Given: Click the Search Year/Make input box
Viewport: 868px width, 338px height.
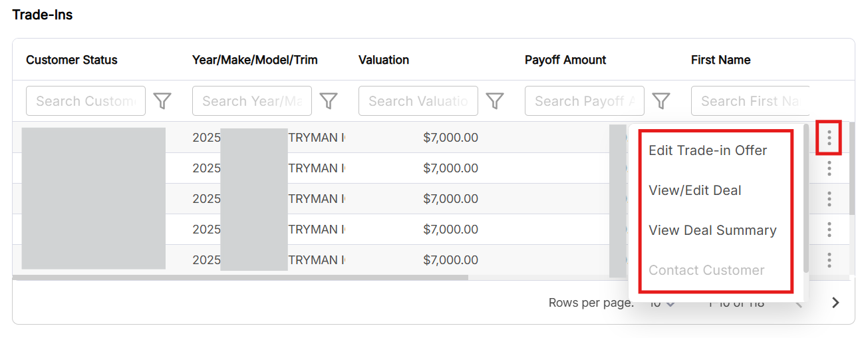Looking at the screenshot, I should click(251, 101).
